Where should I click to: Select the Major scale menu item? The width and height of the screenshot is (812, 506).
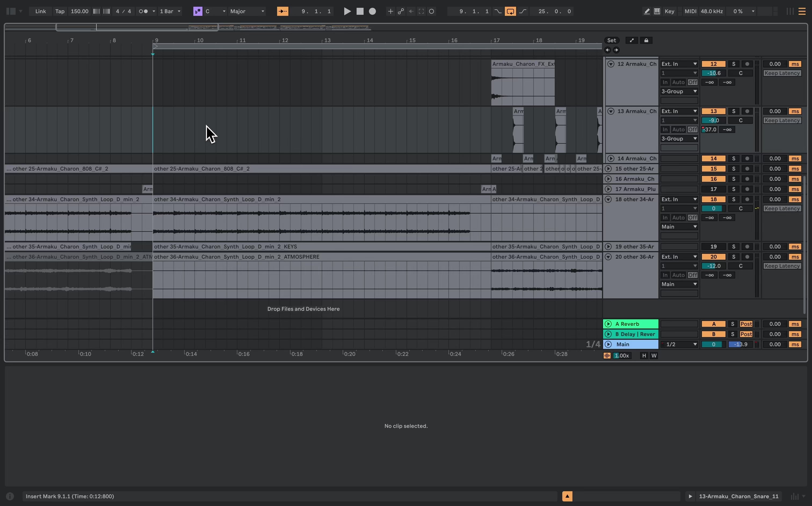[245, 11]
